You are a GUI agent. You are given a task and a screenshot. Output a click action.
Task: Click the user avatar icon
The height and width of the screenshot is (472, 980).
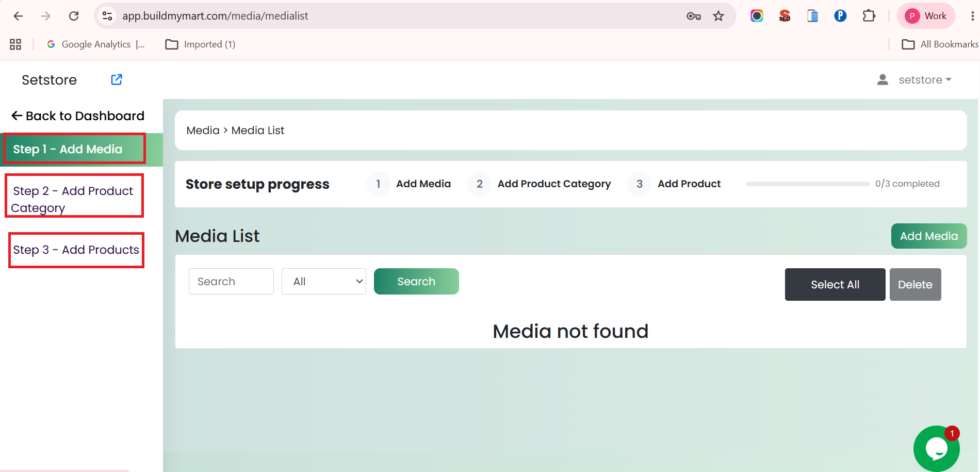coord(883,79)
